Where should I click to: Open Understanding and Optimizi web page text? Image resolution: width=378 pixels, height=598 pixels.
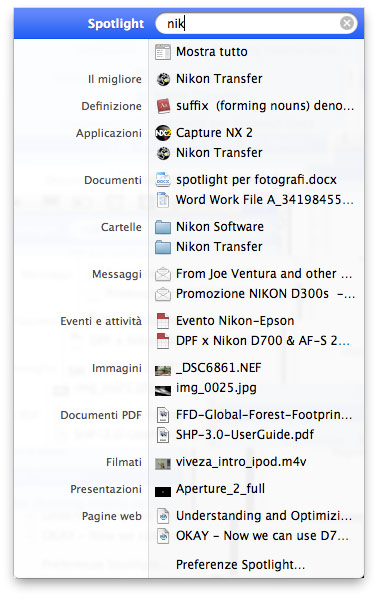(x=264, y=516)
